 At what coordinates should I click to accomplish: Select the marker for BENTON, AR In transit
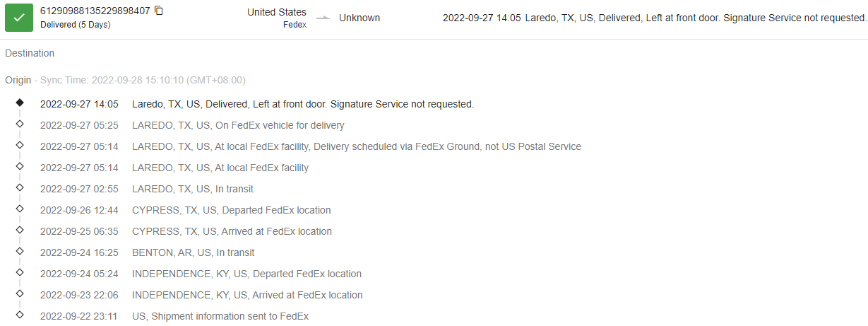20,251
